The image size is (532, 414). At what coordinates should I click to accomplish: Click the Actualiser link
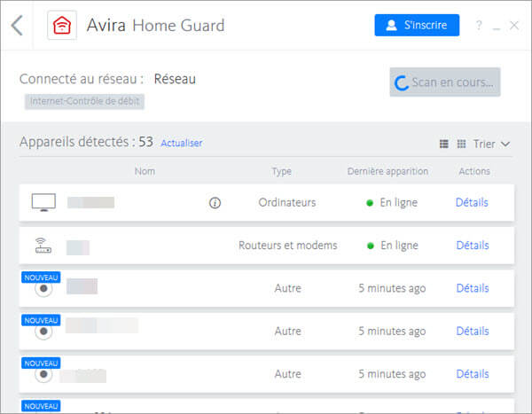[x=182, y=144]
